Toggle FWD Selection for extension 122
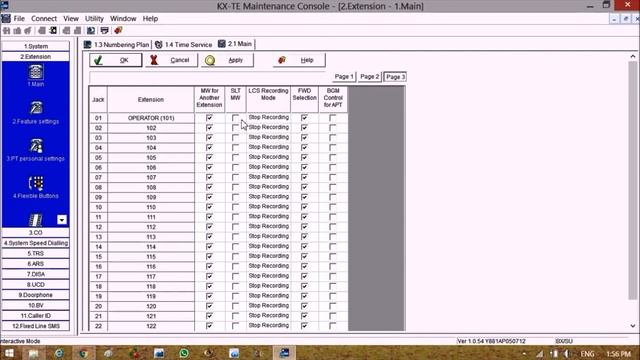Screen dimensions: 640x360 [x=304, y=326]
